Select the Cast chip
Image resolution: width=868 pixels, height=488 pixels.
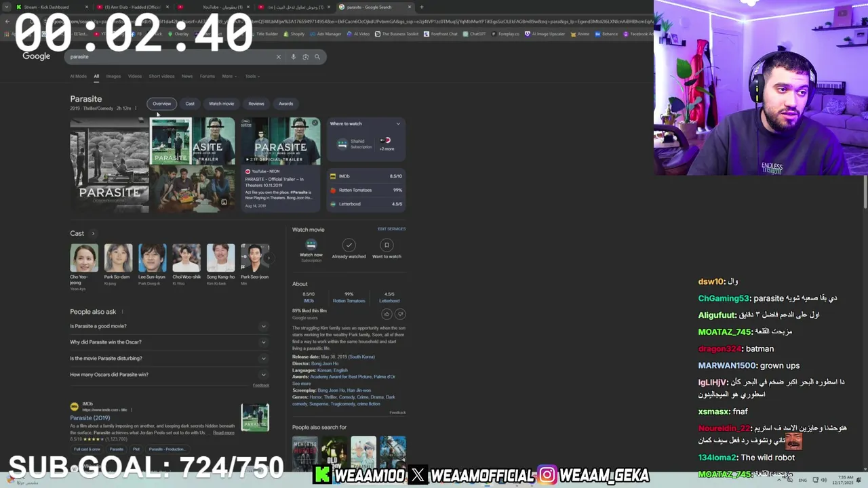[190, 104]
